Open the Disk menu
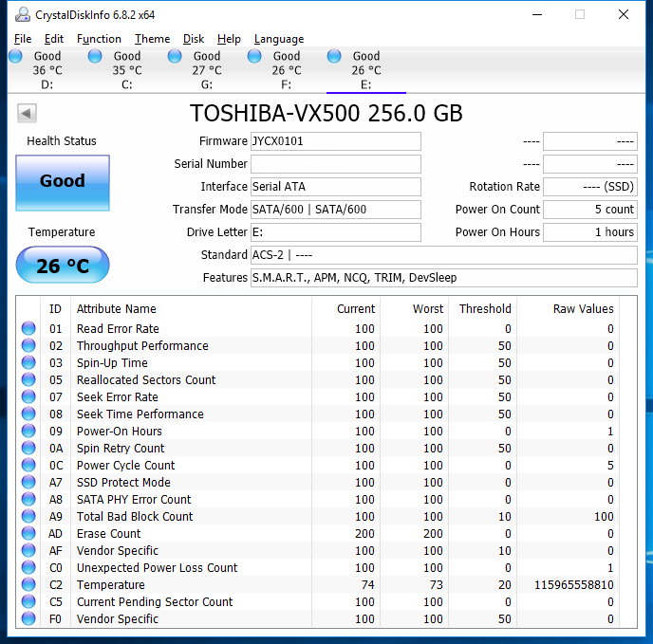The width and height of the screenshot is (653, 644). (x=194, y=39)
